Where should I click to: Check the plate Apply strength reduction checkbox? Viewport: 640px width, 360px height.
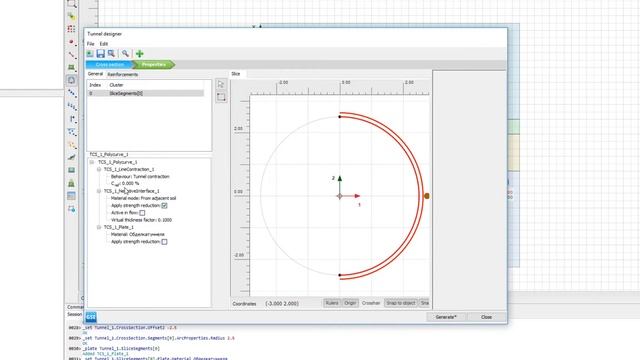tap(164, 242)
